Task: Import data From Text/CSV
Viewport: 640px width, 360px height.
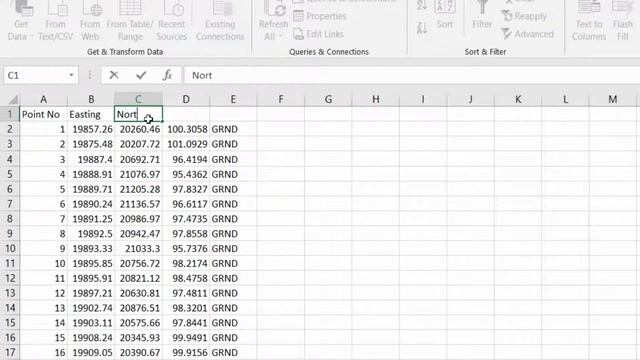Action: click(56, 21)
